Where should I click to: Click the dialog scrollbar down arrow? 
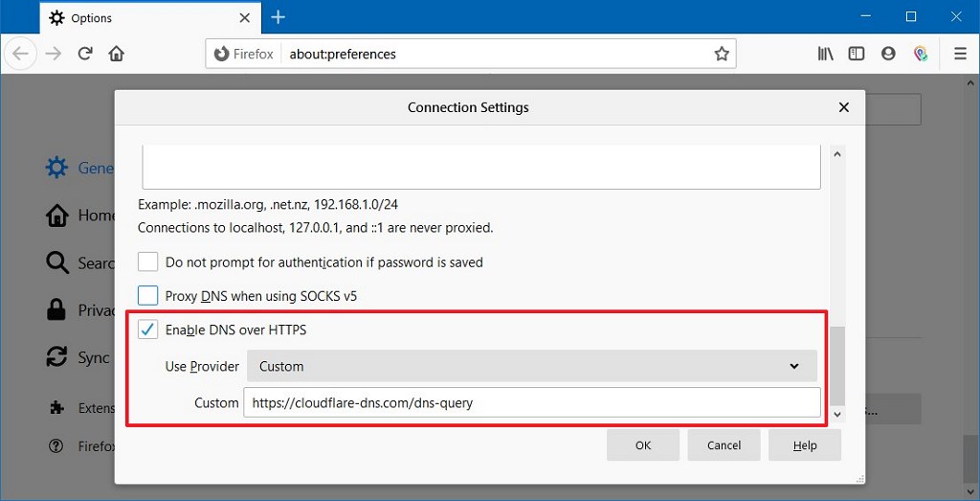pos(837,414)
